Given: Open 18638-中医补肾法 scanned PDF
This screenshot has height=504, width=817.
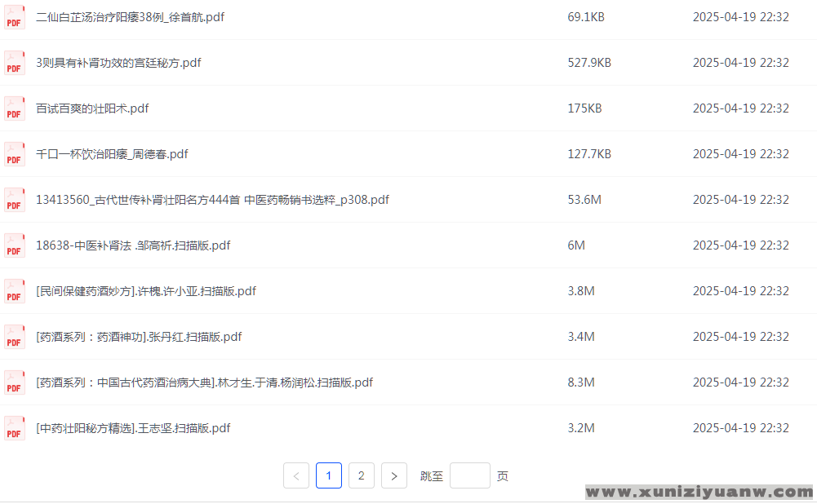Looking at the screenshot, I should point(133,245).
